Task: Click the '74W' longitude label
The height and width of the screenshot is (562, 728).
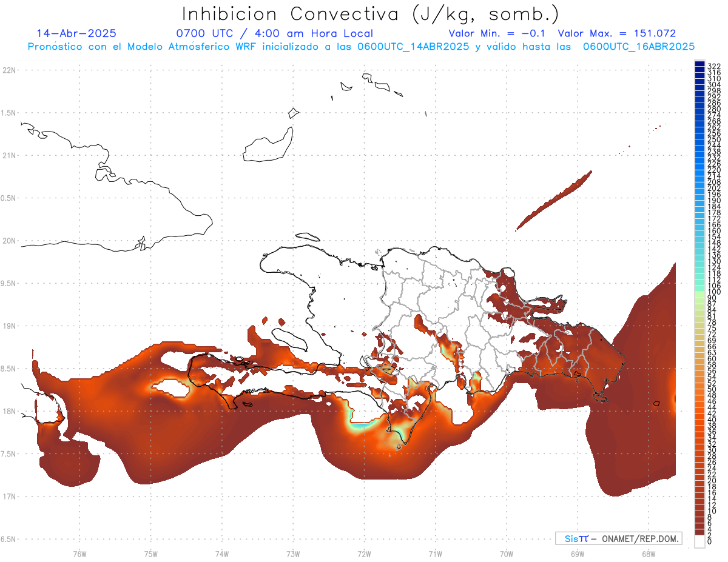Action: click(222, 554)
